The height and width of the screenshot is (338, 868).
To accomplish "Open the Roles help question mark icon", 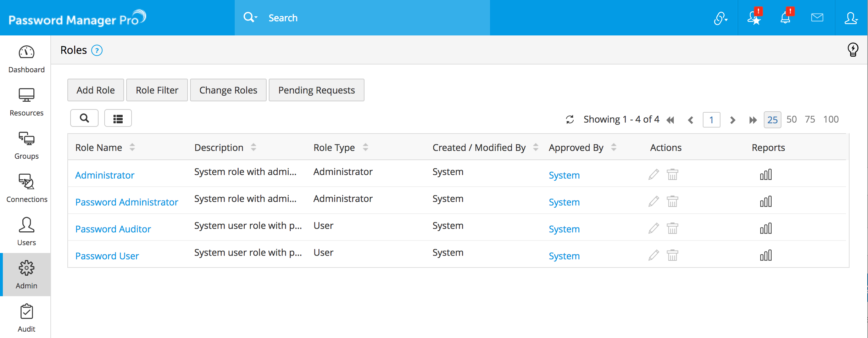I will click(x=97, y=51).
